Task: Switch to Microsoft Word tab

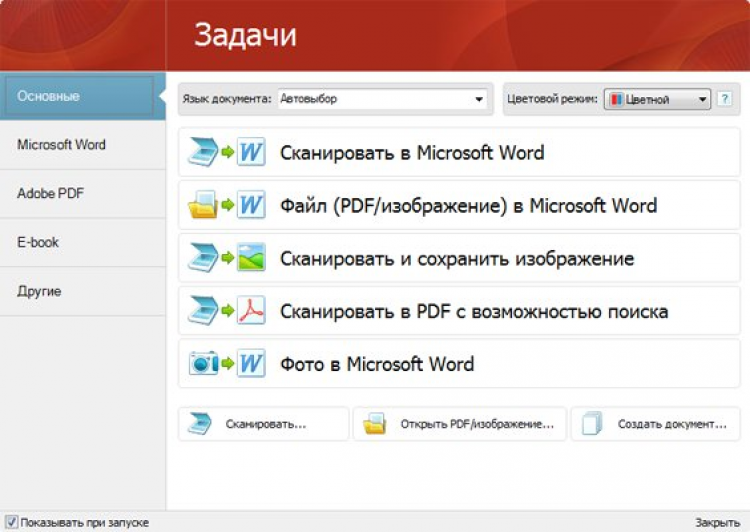Action: tap(83, 144)
